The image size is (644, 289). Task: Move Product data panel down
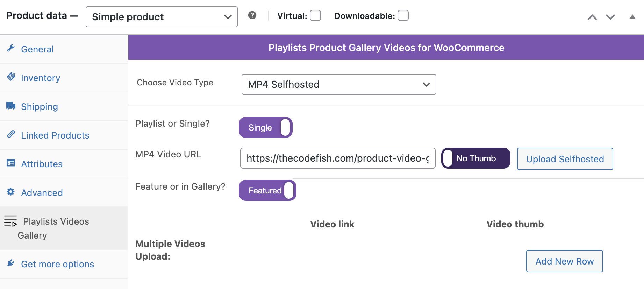[610, 17]
